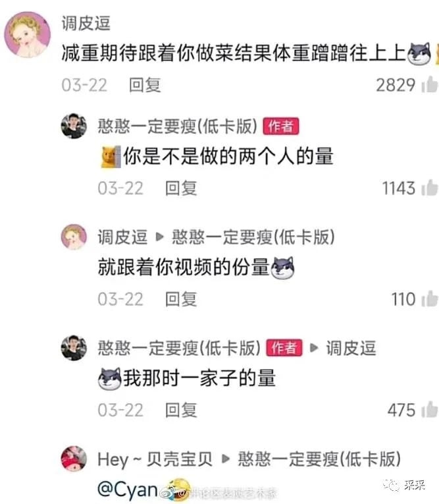Image resolution: width=439 pixels, height=504 pixels.
Task: Open the author's avatar on second reply
Action: [x=74, y=348]
